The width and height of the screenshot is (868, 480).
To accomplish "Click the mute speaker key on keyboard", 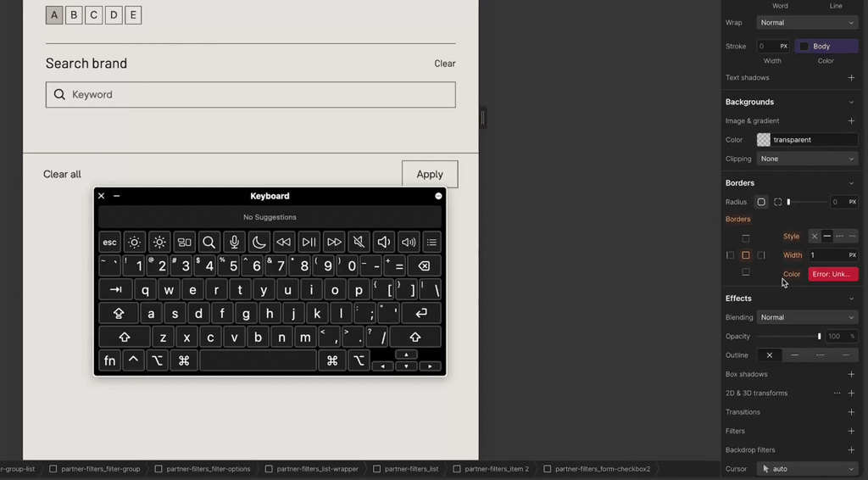I will coord(359,243).
